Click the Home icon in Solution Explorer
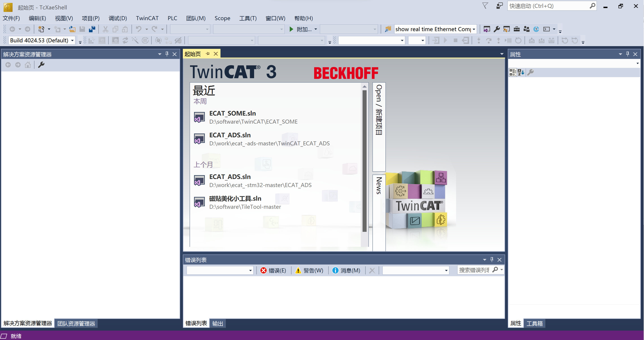This screenshot has height=340, width=644. pyautogui.click(x=28, y=65)
